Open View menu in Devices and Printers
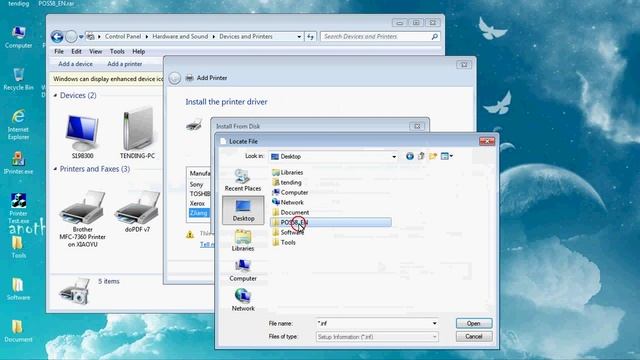 click(96, 51)
